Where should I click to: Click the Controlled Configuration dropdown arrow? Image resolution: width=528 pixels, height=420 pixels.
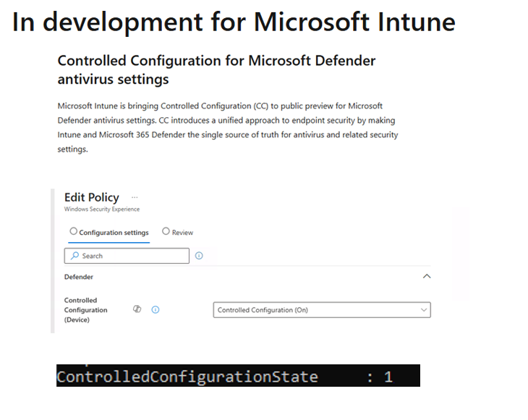pyautogui.click(x=424, y=310)
